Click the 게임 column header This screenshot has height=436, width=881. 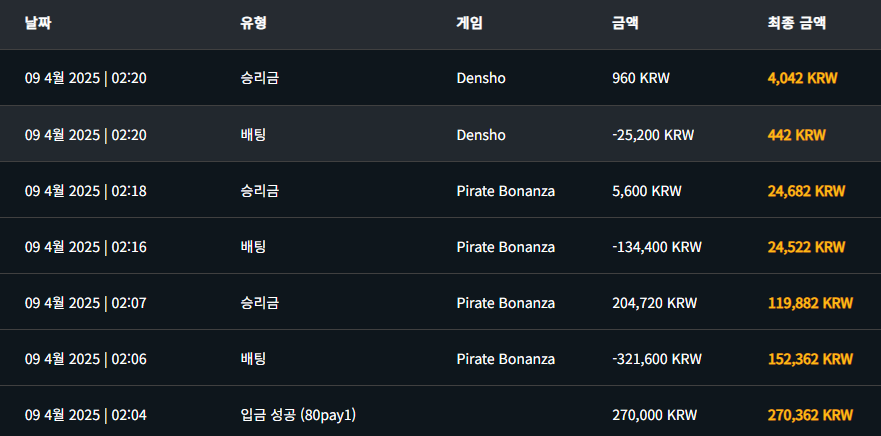470,23
